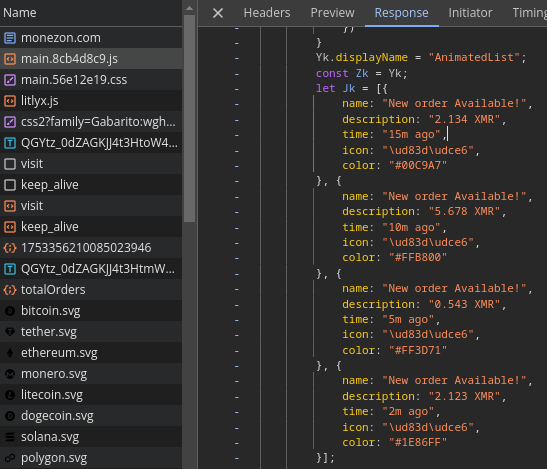Select the ethereum.svg request
Image resolution: width=547 pixels, height=469 pixels.
[x=91, y=353]
